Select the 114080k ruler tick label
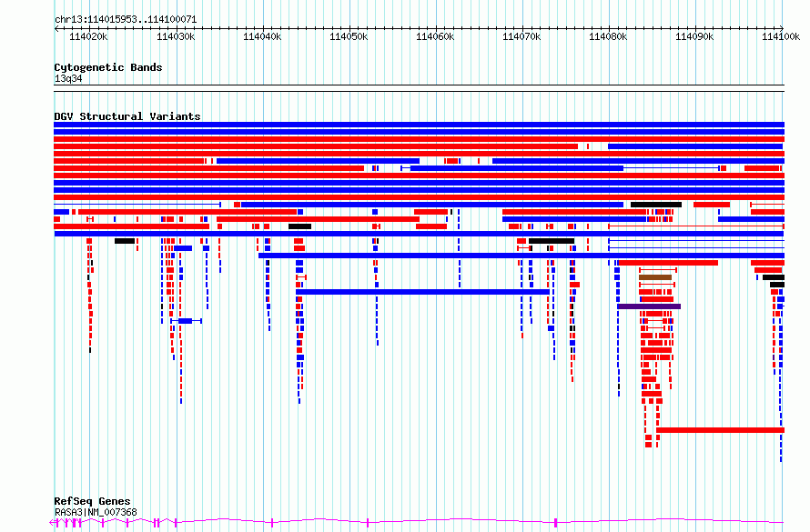Screen dimensions: 810x532 coord(608,36)
